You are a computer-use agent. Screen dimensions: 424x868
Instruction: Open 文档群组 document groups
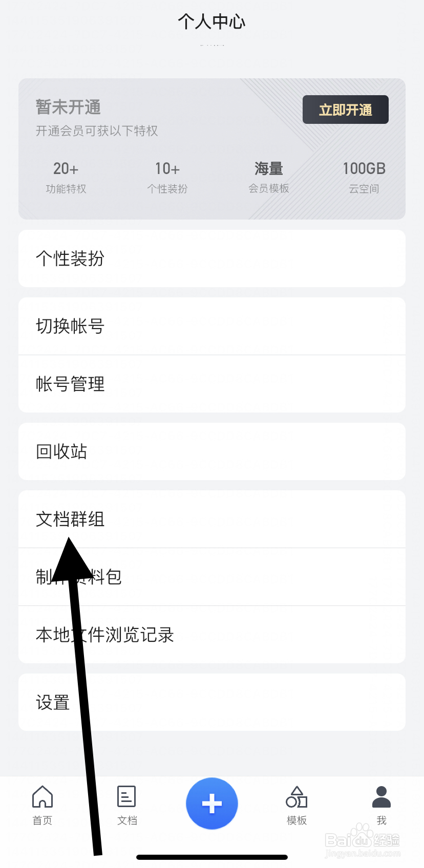click(212, 519)
